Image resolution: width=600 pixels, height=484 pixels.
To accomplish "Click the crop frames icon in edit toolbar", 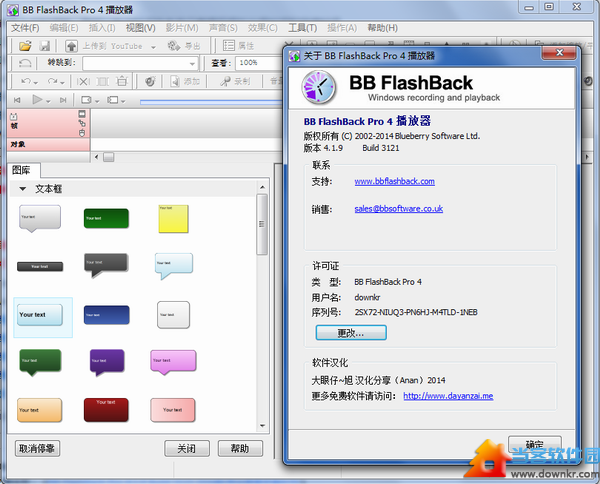I will pyautogui.click(x=102, y=81).
